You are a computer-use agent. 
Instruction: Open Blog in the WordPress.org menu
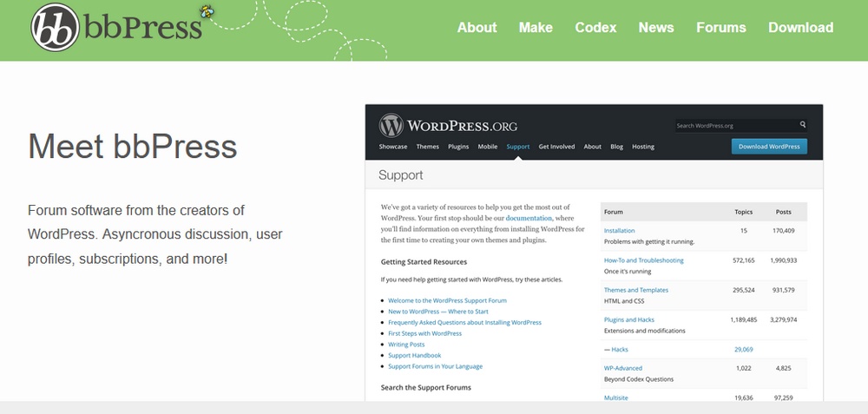point(616,147)
